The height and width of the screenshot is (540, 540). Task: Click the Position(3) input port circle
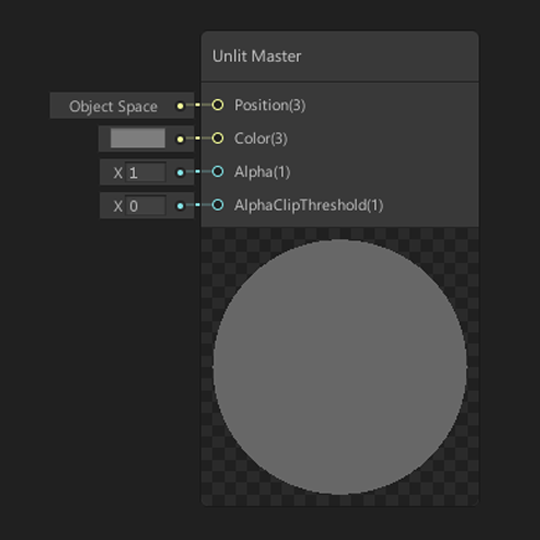pos(218,105)
